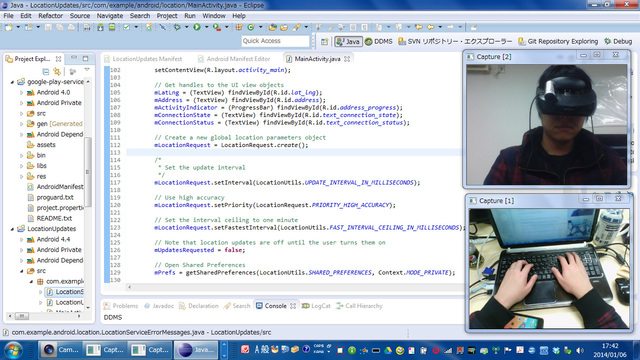Open the Window menu

click(214, 16)
